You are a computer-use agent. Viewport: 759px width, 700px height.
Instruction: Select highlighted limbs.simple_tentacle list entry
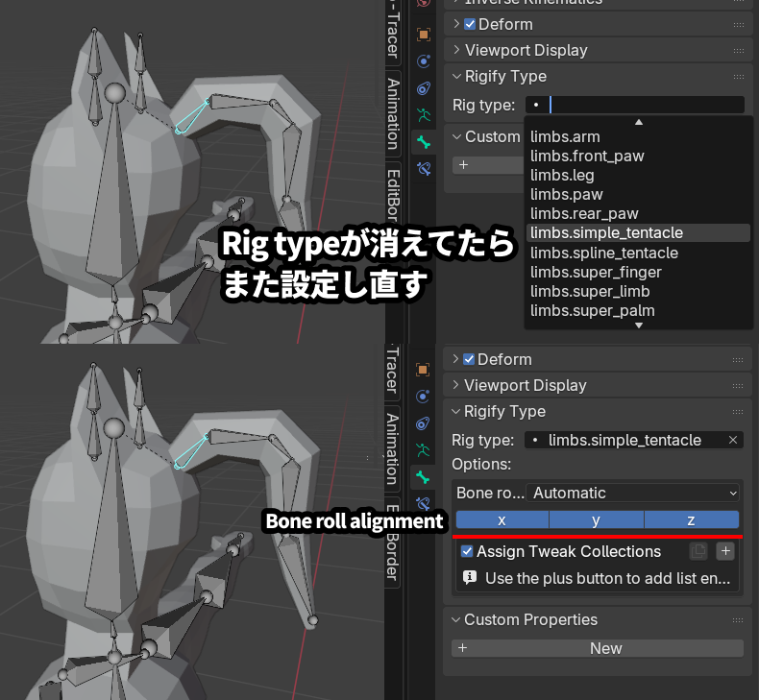click(638, 233)
